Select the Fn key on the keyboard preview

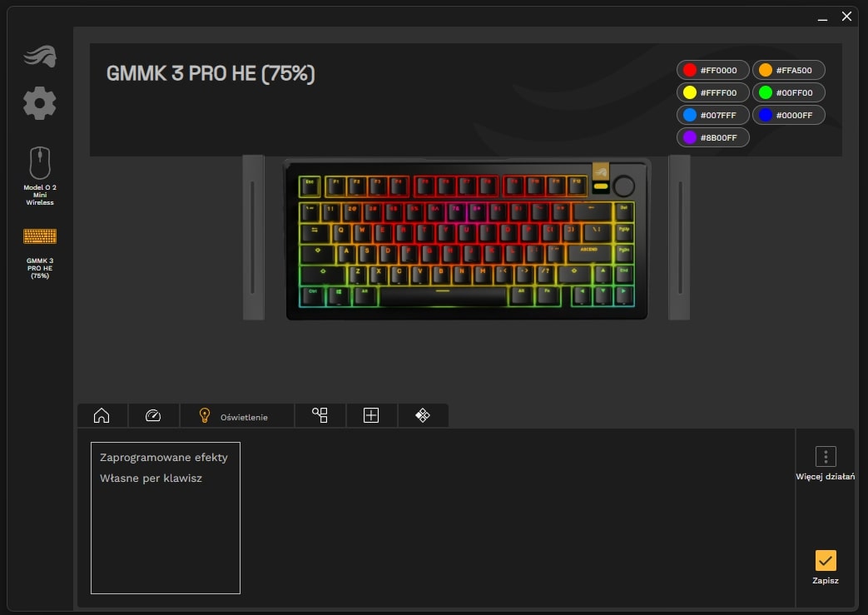[x=547, y=295]
